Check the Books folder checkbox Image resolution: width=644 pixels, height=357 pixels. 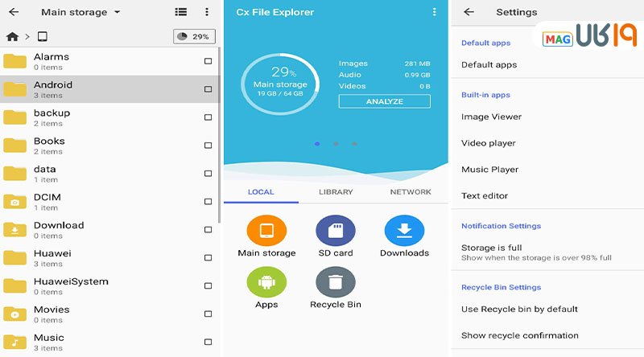click(x=208, y=146)
